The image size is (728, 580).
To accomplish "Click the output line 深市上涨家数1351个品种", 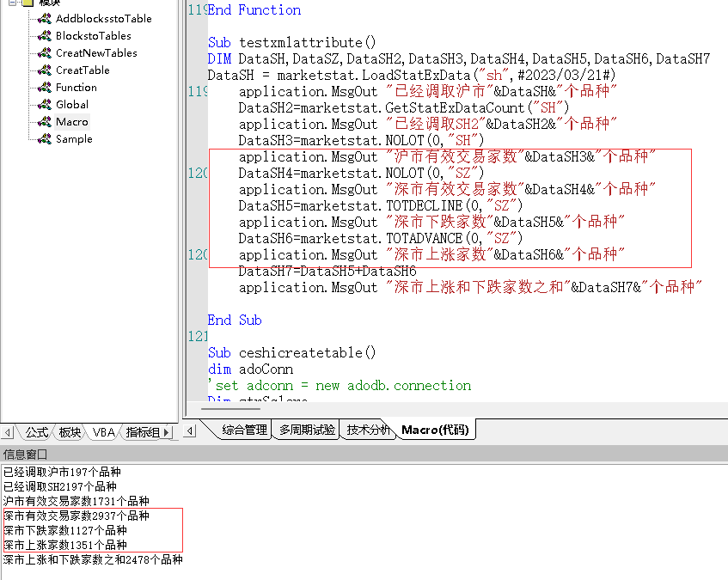I will pyautogui.click(x=65, y=545).
